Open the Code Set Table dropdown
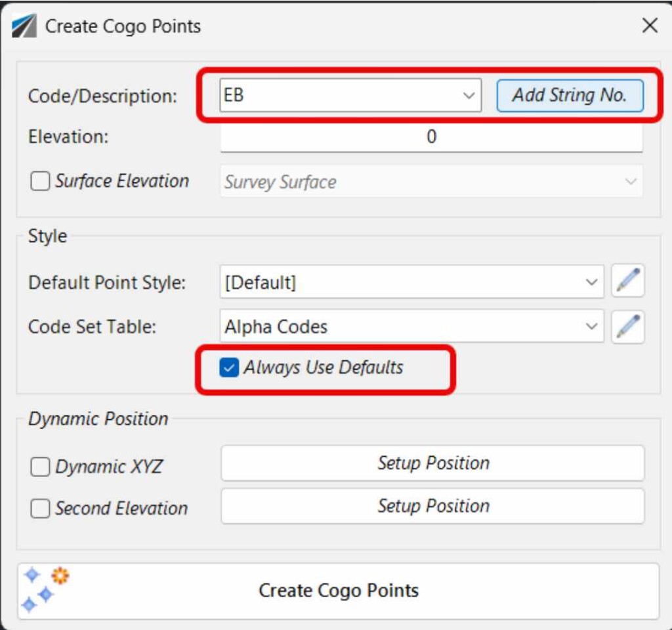The width and height of the screenshot is (672, 630). click(590, 326)
